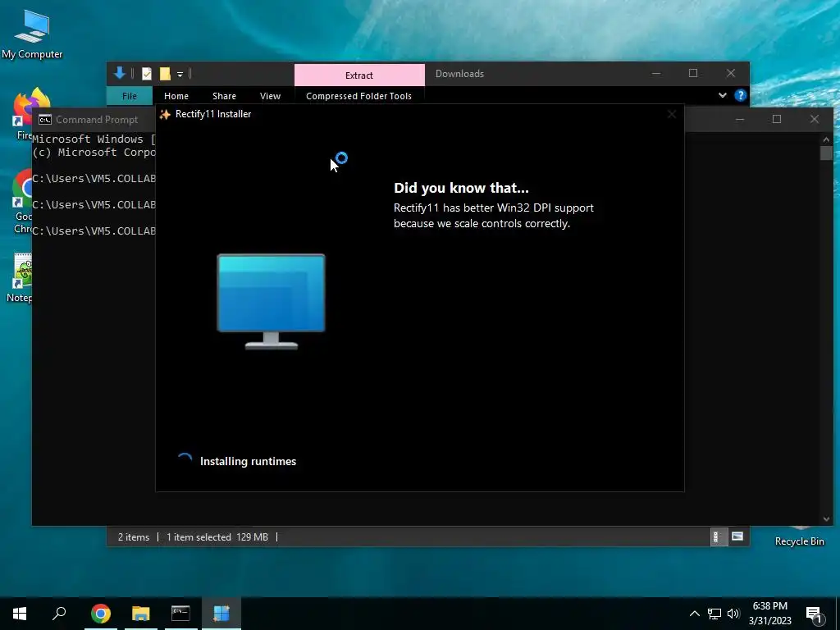Click the Command Prompt scrollbar thumb
Screen dimensions: 840x630
tap(826, 153)
